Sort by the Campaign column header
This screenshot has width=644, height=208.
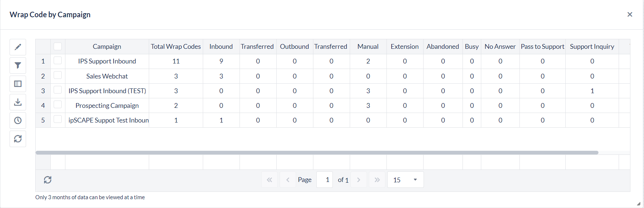pyautogui.click(x=107, y=47)
